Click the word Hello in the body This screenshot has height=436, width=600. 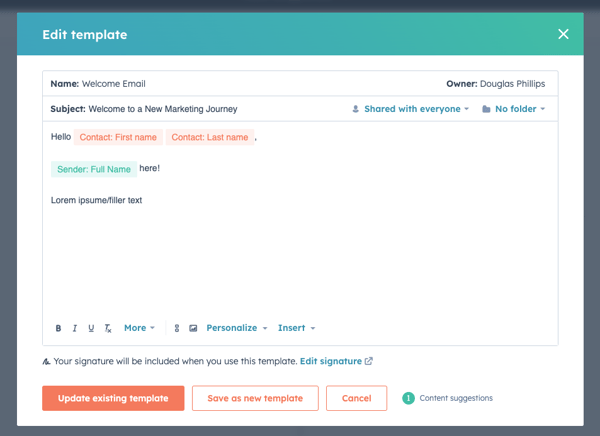click(x=61, y=137)
